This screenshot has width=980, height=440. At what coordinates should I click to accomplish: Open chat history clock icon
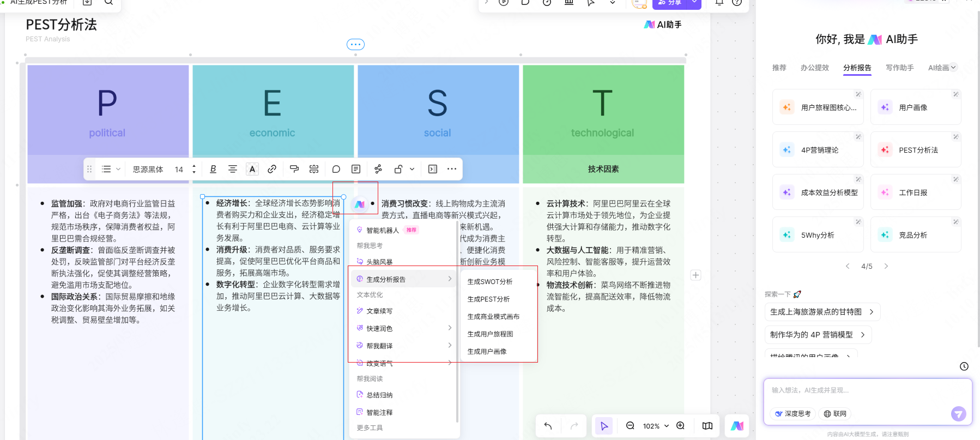coord(964,366)
